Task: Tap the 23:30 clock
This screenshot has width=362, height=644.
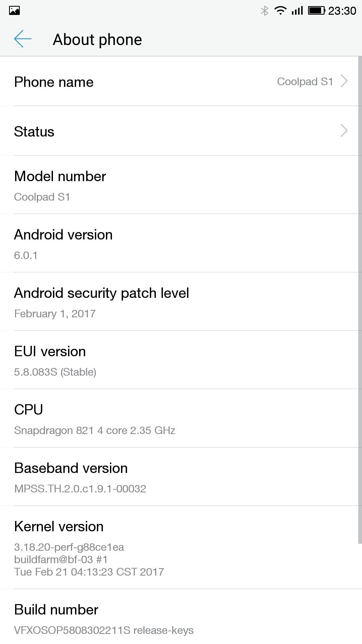Action: click(x=342, y=11)
